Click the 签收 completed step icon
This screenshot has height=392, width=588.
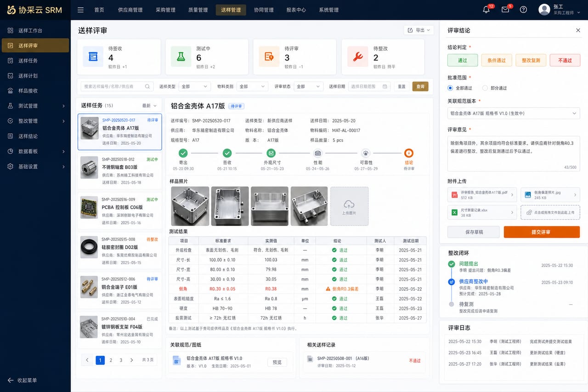tap(227, 153)
